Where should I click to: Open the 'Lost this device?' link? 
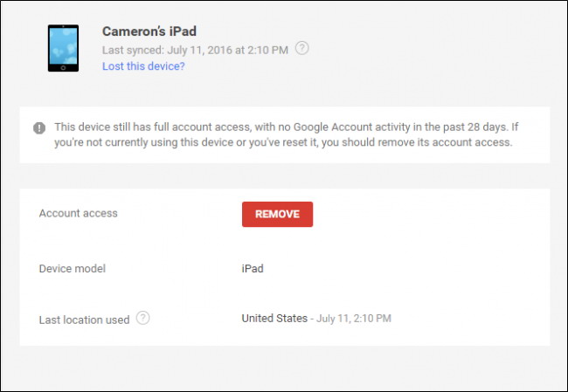click(143, 65)
